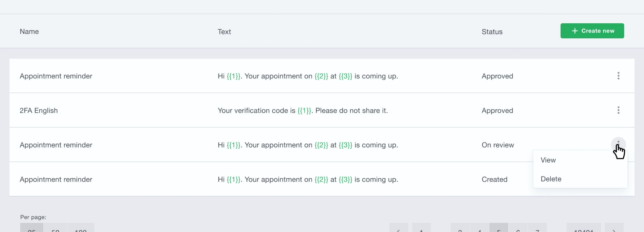Go to previous page with left arrow
The width and height of the screenshot is (644, 232).
399,227
